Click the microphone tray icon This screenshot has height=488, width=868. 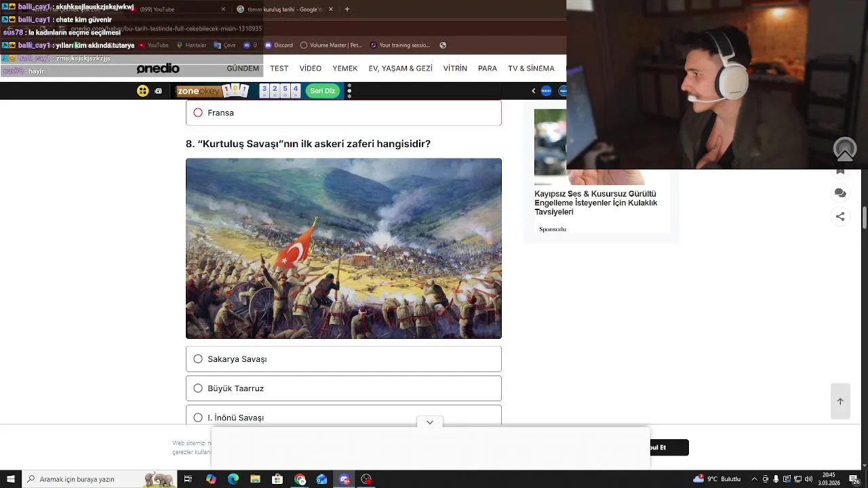[776, 479]
